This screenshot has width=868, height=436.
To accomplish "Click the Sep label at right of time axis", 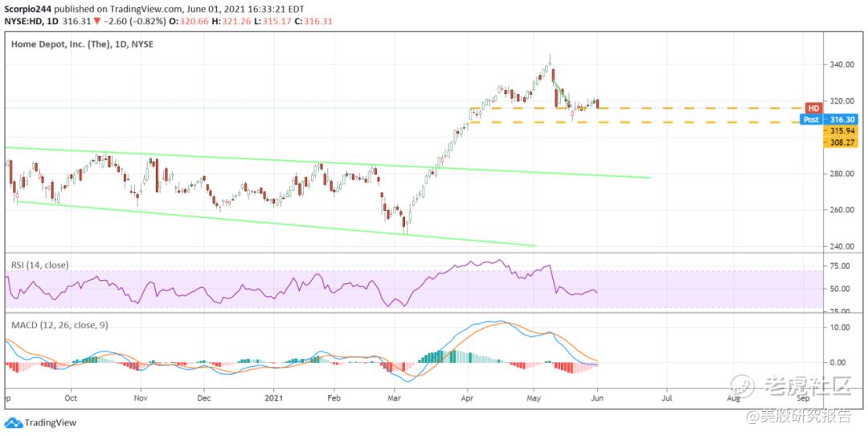I will pyautogui.click(x=803, y=397).
